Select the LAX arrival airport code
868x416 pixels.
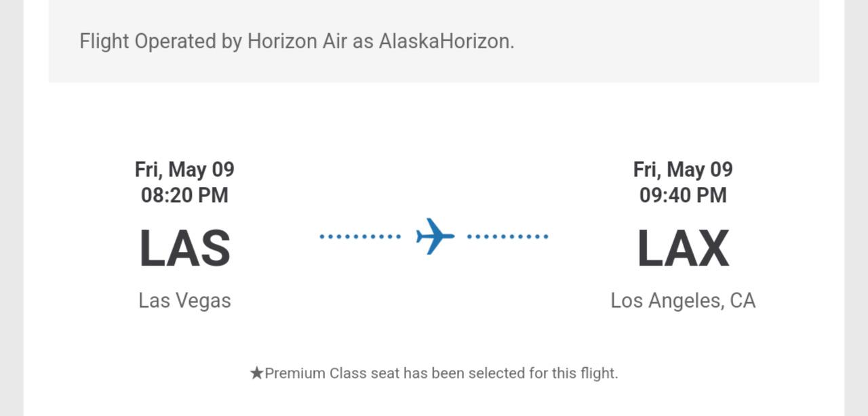coord(683,249)
